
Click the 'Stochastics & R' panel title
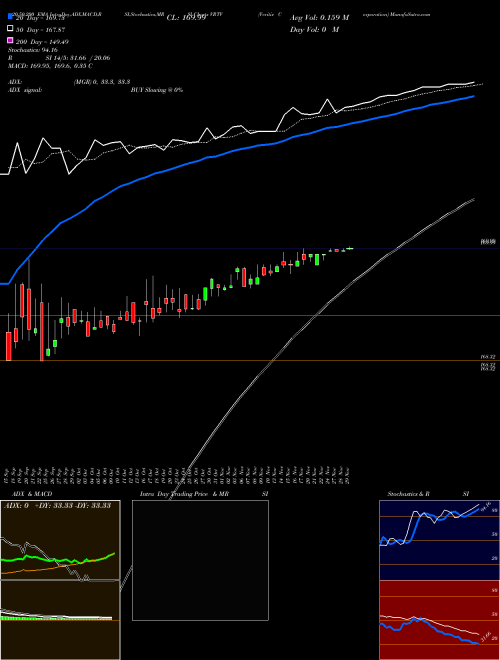(x=408, y=494)
